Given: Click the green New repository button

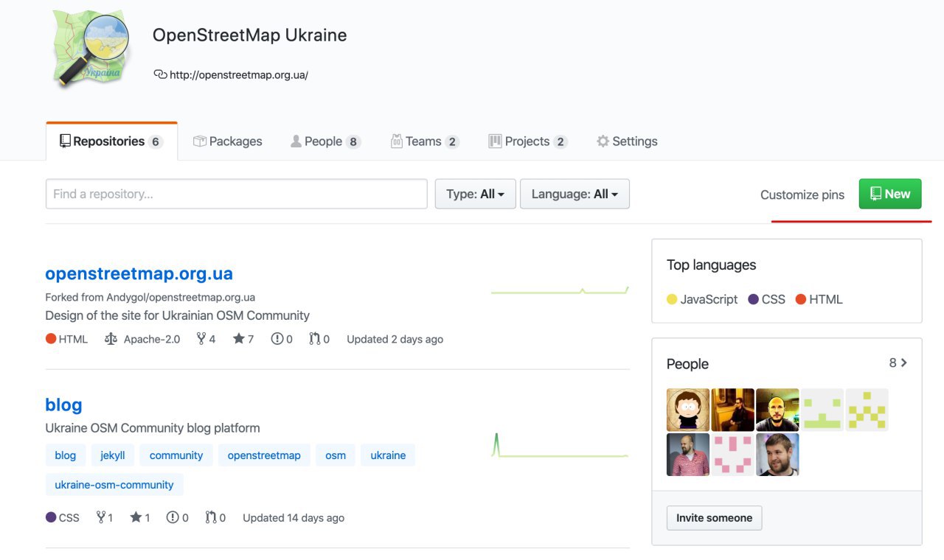Looking at the screenshot, I should pyautogui.click(x=890, y=194).
